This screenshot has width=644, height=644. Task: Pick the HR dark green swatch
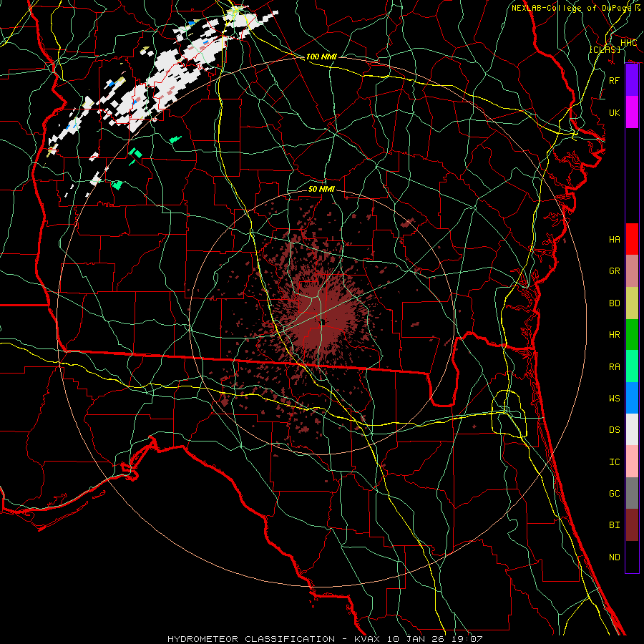point(632,334)
